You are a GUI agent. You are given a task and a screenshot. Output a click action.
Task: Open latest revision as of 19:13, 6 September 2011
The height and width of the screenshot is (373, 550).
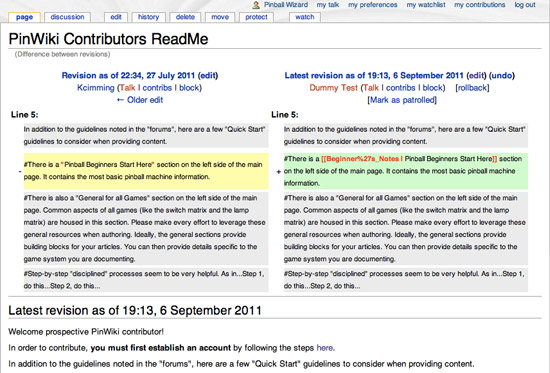click(374, 75)
